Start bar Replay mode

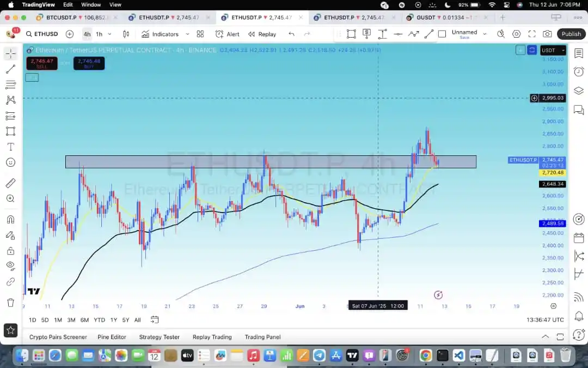click(x=262, y=34)
